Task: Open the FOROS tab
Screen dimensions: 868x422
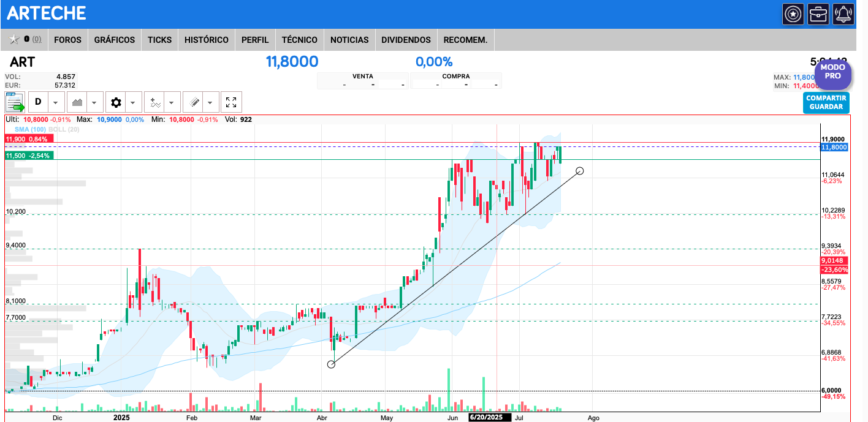Action: (67, 40)
